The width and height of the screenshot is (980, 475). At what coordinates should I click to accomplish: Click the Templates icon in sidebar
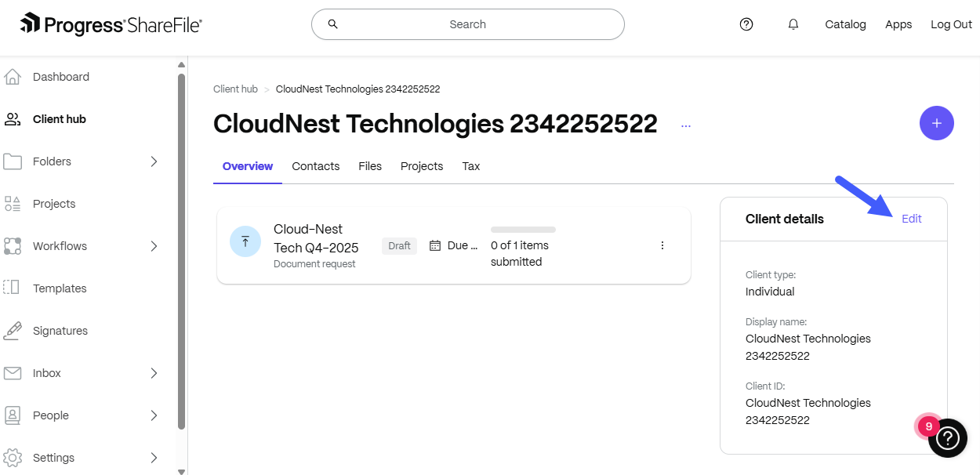point(13,288)
